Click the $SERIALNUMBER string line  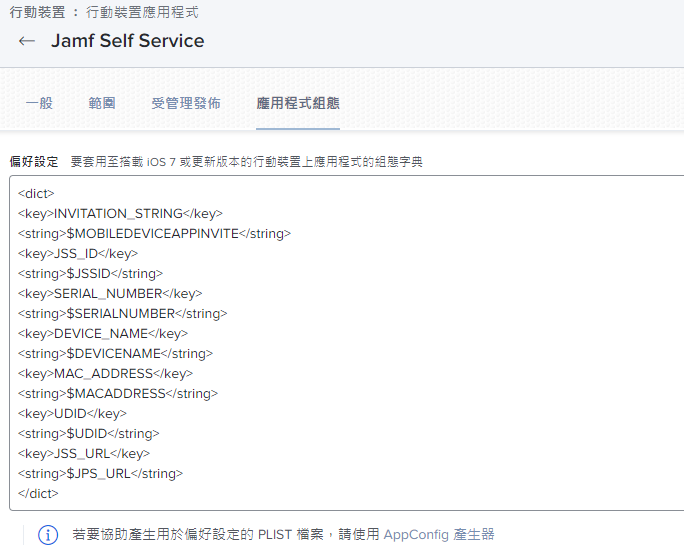pyautogui.click(x=123, y=314)
